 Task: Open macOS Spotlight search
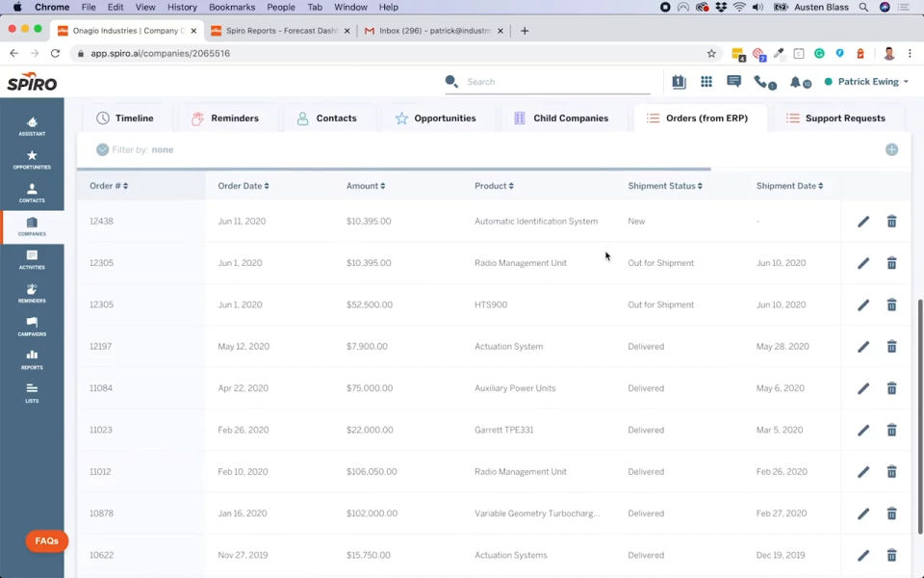click(x=862, y=7)
